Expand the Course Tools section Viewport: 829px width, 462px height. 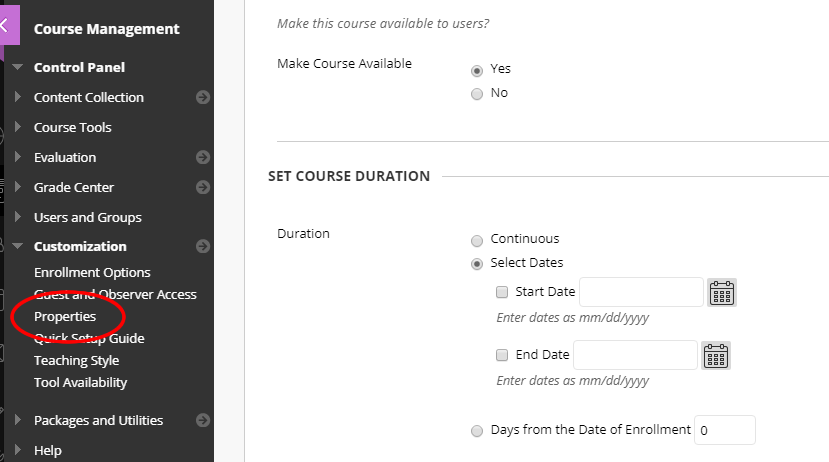coord(72,128)
